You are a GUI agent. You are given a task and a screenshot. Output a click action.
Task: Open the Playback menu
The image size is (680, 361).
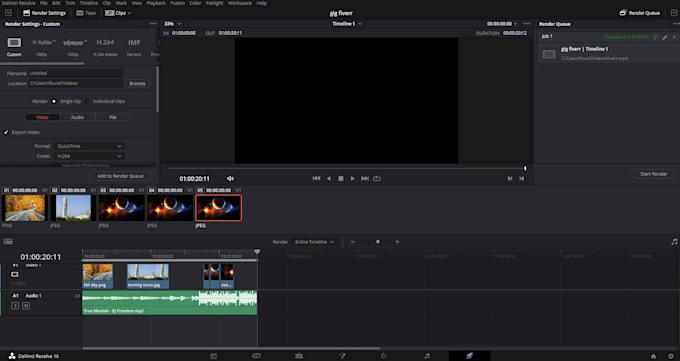pos(156,3)
